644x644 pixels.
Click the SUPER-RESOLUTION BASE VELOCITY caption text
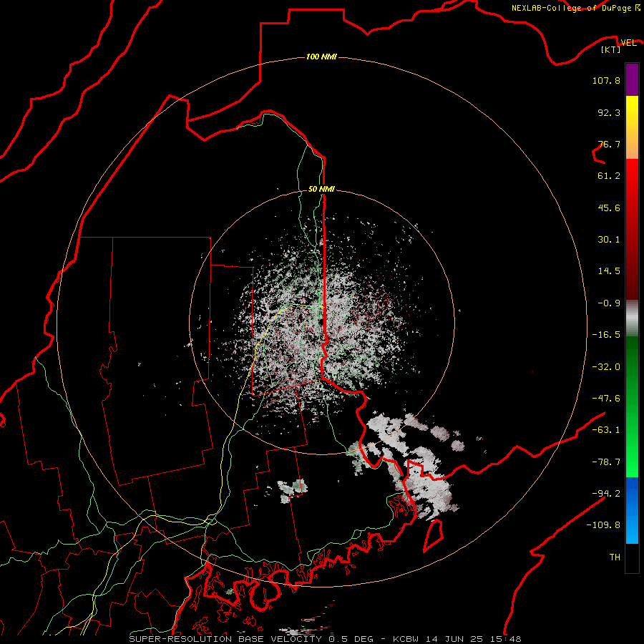[x=225, y=639]
